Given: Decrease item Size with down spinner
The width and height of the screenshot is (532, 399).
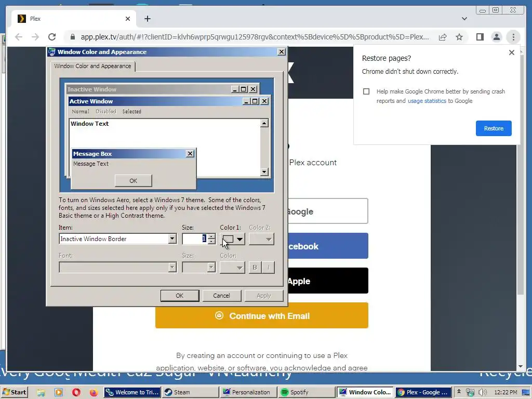Looking at the screenshot, I should [211, 241].
